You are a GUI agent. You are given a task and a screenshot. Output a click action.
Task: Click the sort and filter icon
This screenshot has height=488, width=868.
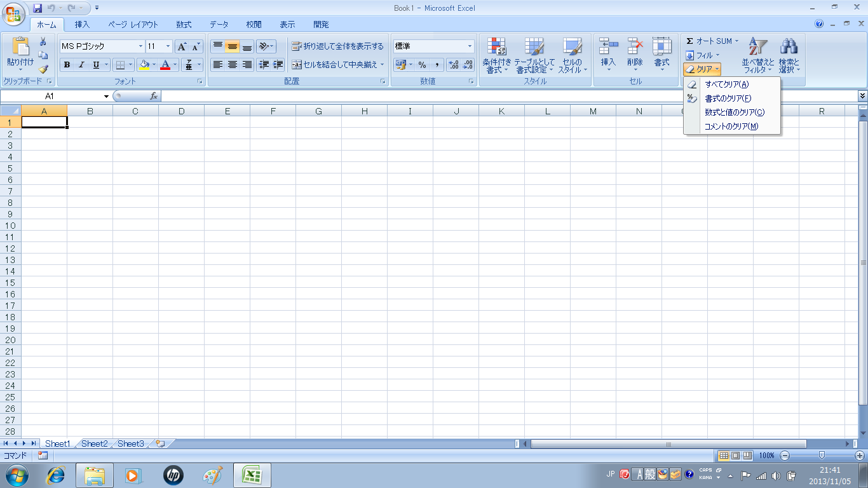click(x=757, y=47)
